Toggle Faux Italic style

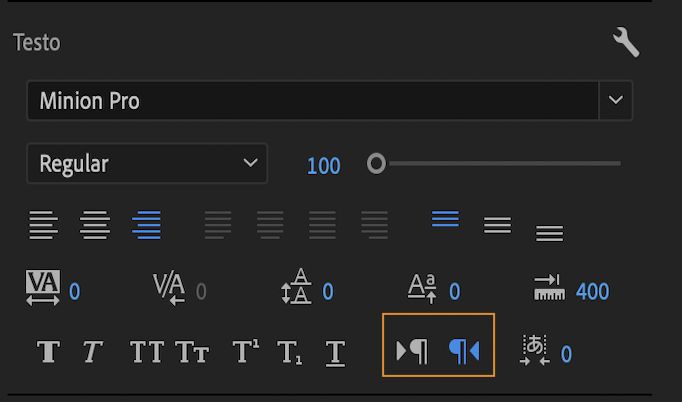[x=93, y=352]
